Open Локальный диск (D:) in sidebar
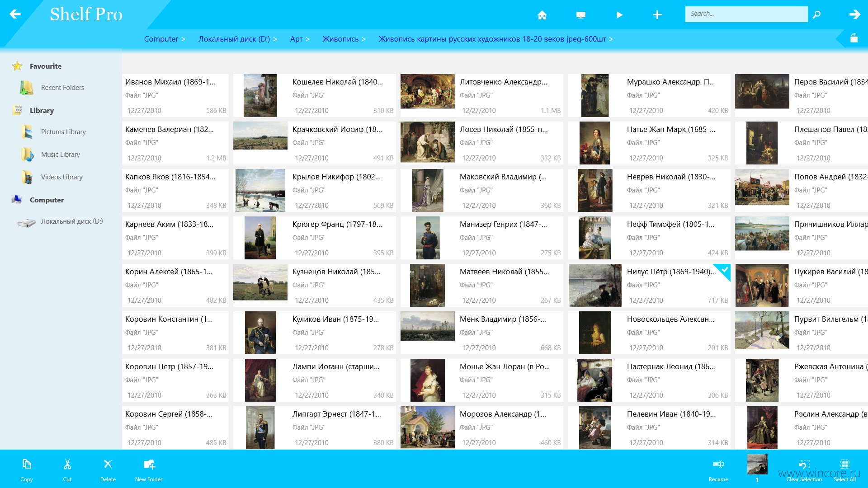The width and height of the screenshot is (868, 488). click(72, 221)
